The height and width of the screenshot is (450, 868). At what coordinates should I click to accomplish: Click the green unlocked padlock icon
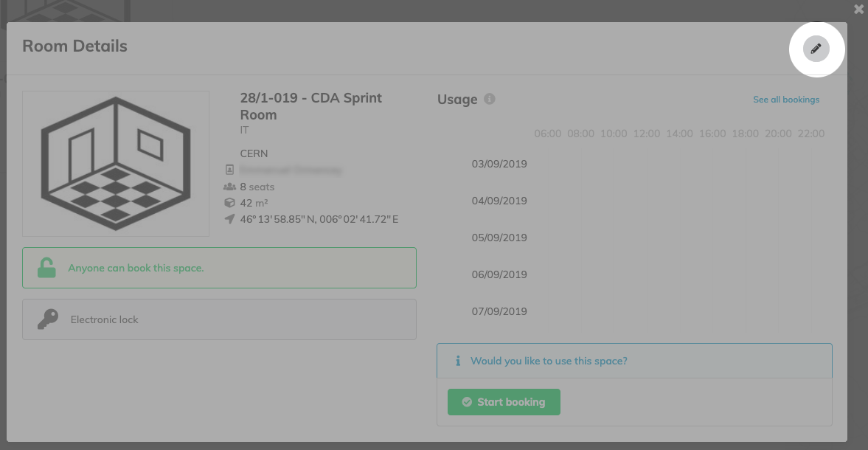(46, 268)
